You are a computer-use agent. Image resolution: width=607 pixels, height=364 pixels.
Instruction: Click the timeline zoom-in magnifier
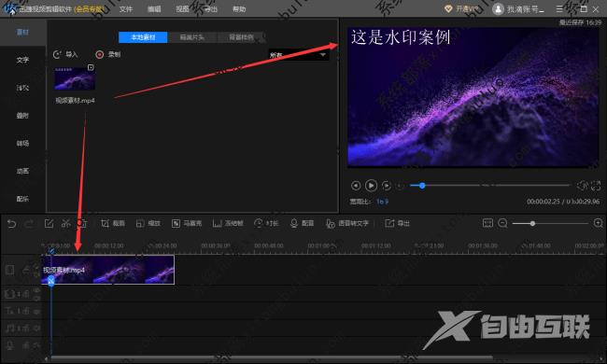point(598,223)
